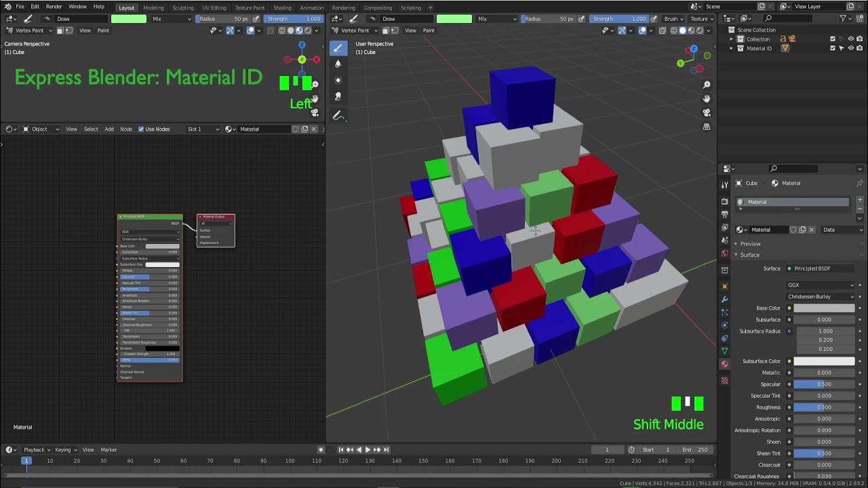Viewport: 868px width, 488px height.
Task: Click the zoom magnifier in right viewport
Action: point(707,85)
